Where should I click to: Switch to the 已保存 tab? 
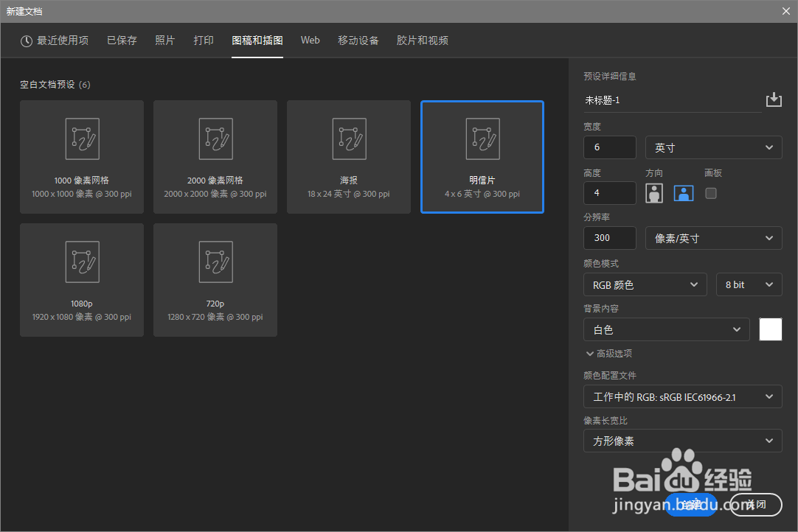pos(122,41)
